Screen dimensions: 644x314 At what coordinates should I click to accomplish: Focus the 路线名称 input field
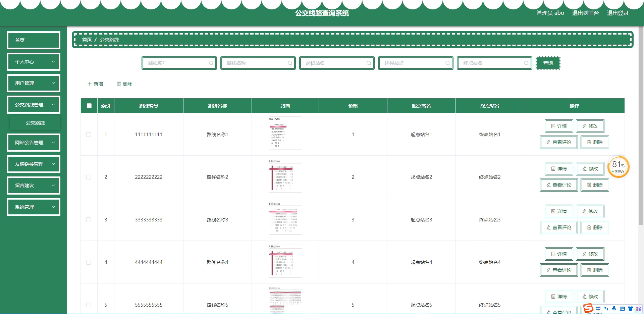258,63
